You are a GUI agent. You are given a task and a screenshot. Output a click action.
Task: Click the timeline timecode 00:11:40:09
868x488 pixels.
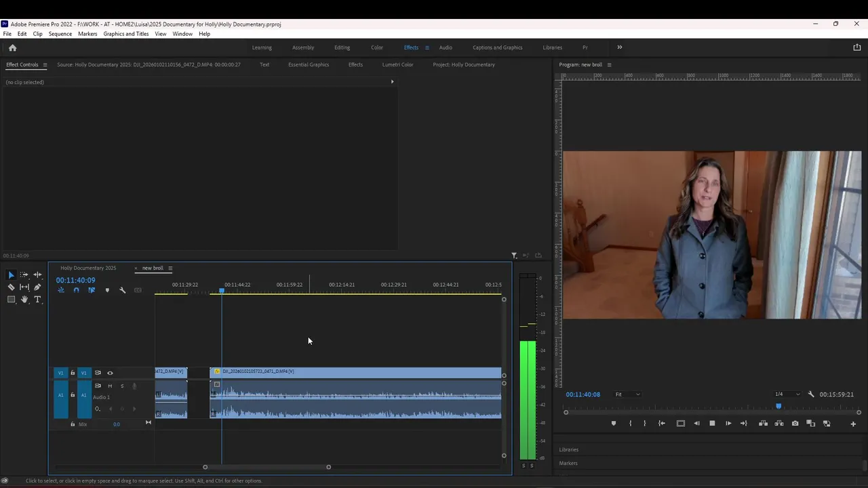(x=75, y=281)
